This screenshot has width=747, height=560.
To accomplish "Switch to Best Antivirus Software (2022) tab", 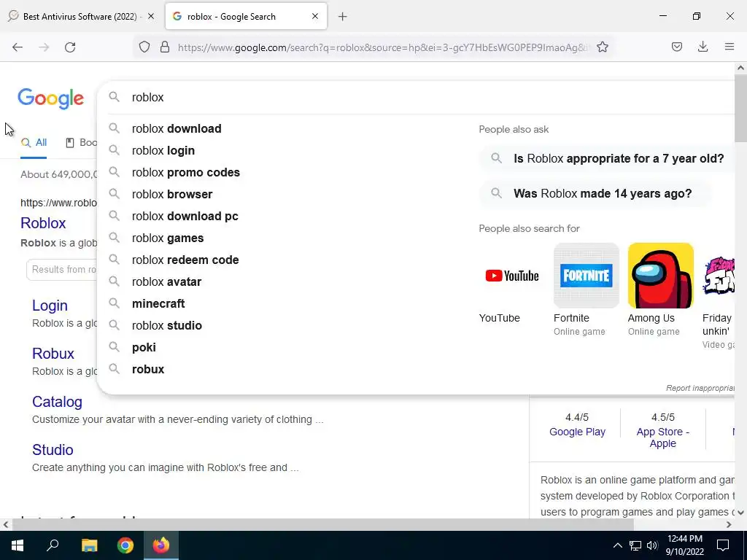I will 82,16.
